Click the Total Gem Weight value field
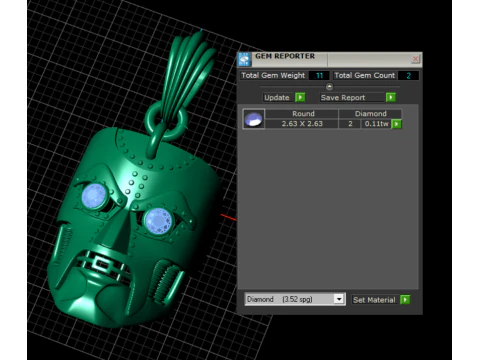The image size is (480, 360). point(319,76)
